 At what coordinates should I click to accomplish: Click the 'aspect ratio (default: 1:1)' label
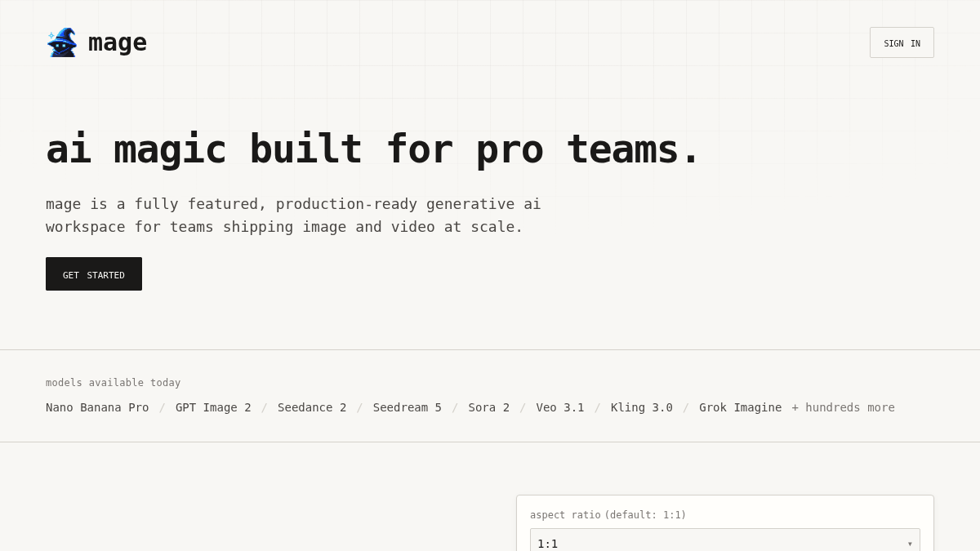click(608, 515)
